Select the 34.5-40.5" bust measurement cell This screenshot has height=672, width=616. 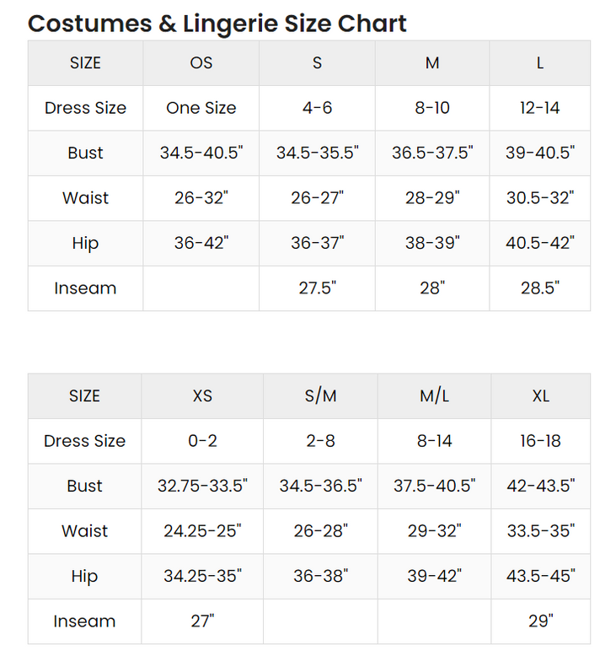(201, 153)
